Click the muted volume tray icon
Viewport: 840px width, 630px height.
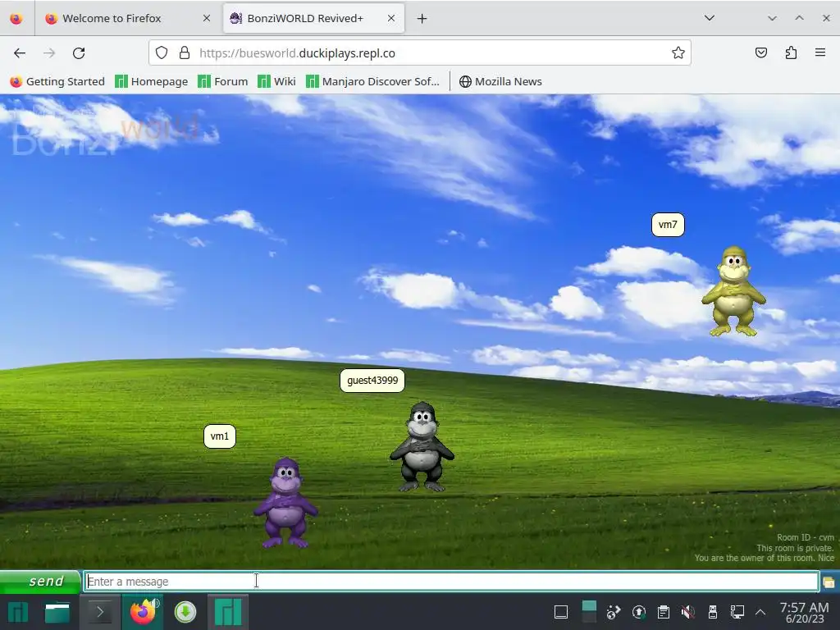pos(688,612)
